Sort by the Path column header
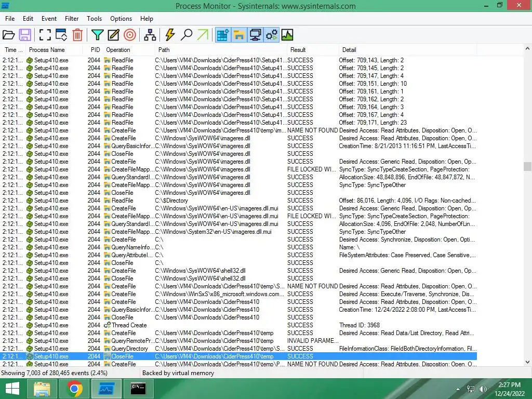This screenshot has height=399, width=532. 220,50
